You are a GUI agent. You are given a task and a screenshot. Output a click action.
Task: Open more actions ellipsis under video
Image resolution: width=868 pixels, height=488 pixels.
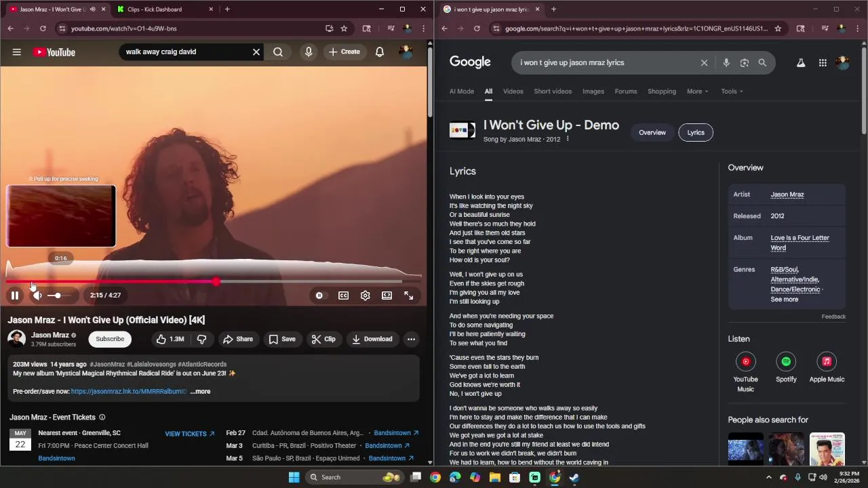click(411, 339)
